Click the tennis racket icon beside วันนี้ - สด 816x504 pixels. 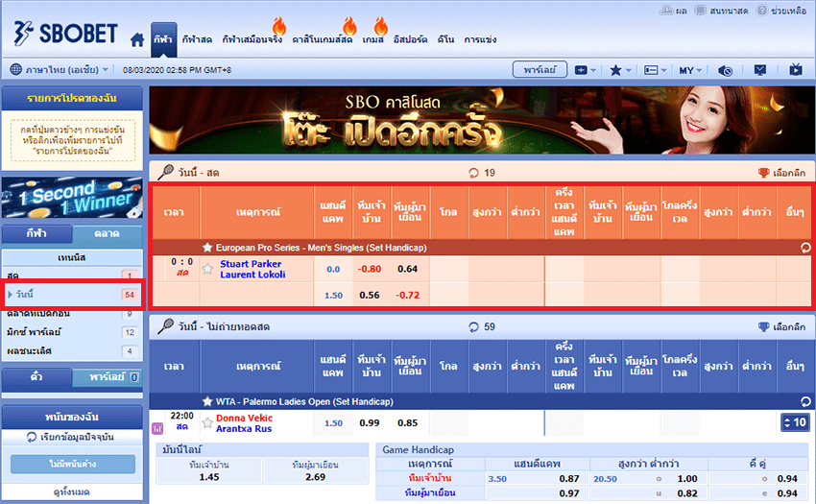click(x=165, y=172)
